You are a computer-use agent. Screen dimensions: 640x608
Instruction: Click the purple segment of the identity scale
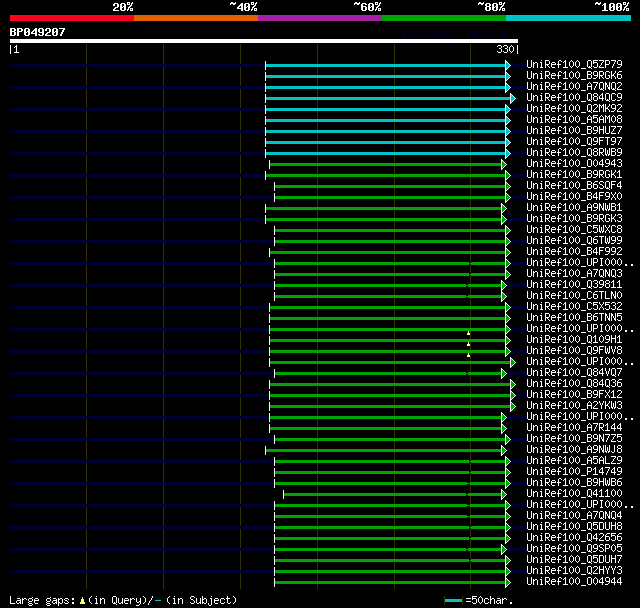point(320,18)
